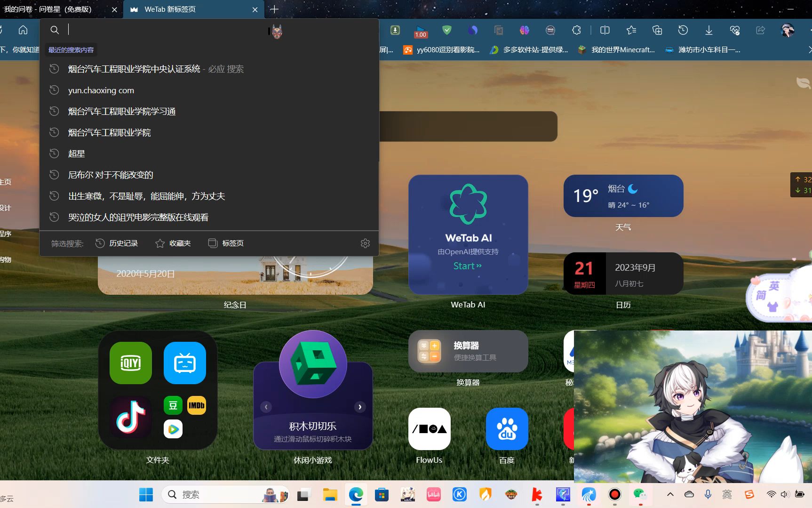
Task: Open yy6080逗别看影院 bookmark
Action: point(442,50)
